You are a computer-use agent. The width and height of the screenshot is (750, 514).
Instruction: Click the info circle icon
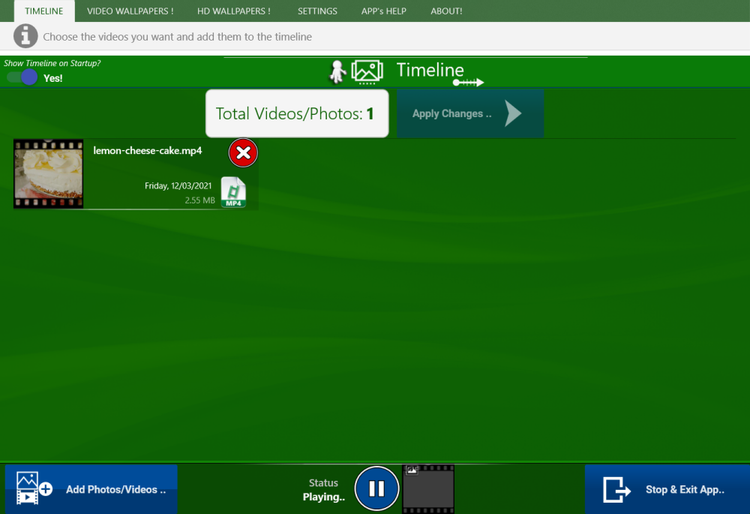pyautogui.click(x=25, y=36)
